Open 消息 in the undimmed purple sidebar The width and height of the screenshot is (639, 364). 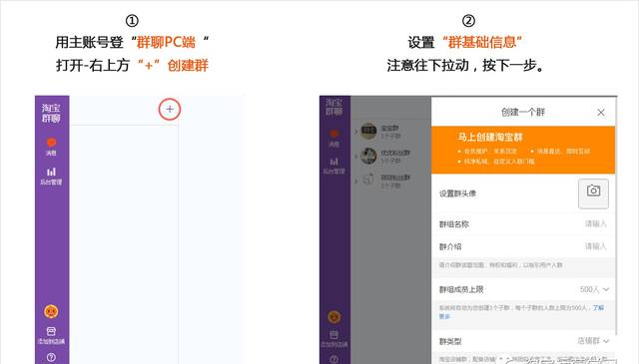point(51,147)
